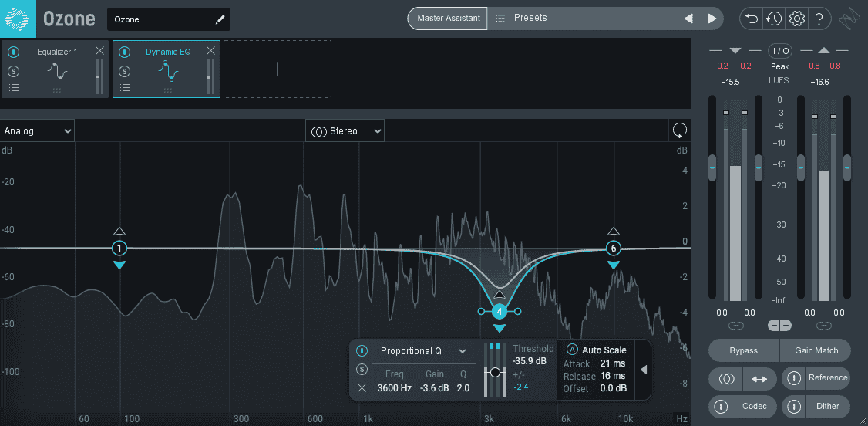Collapse band panel with side arrow
The height and width of the screenshot is (426, 868).
click(643, 370)
